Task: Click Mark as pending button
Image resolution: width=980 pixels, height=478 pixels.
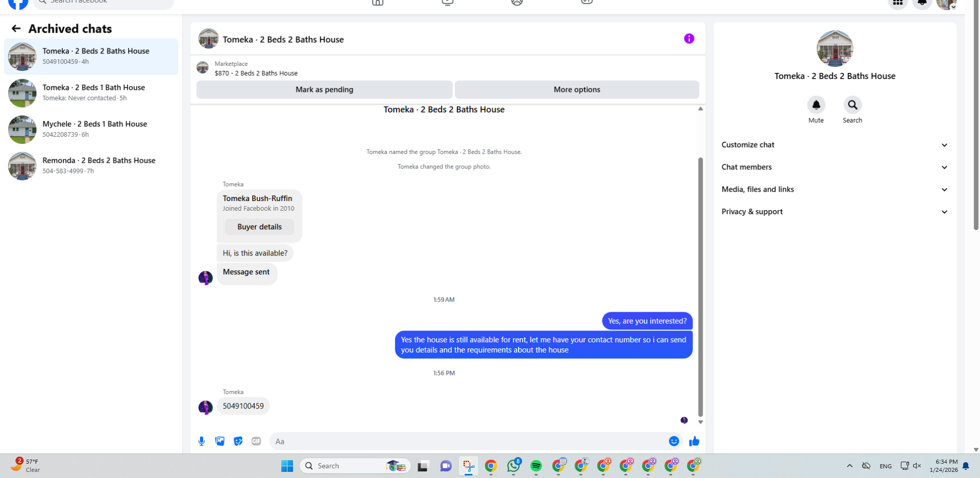Action: click(324, 90)
